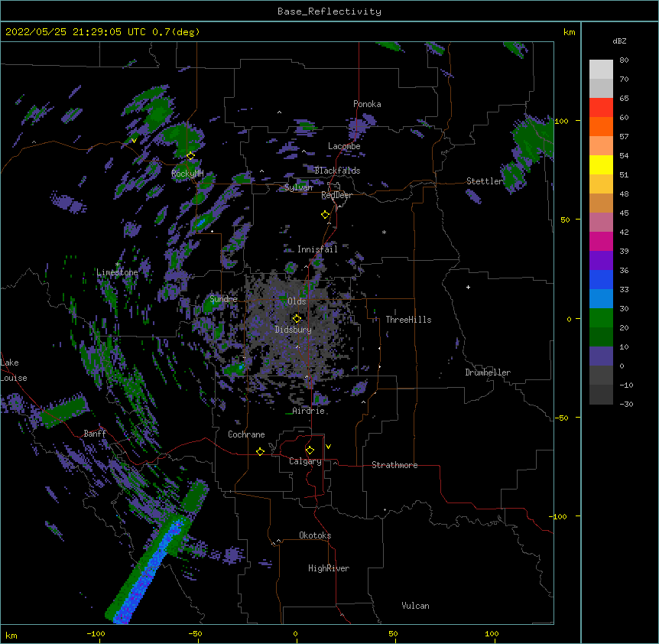The height and width of the screenshot is (644, 659).
Task: Select the yellow diamond between Olds and Didsbury
Action: [297, 319]
